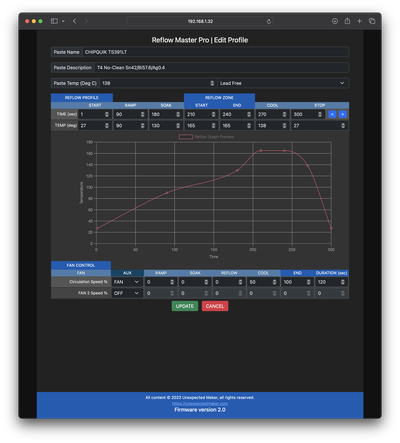
Task: Toggle the Reflow Graph Preview legend swatch
Action: pos(186,137)
